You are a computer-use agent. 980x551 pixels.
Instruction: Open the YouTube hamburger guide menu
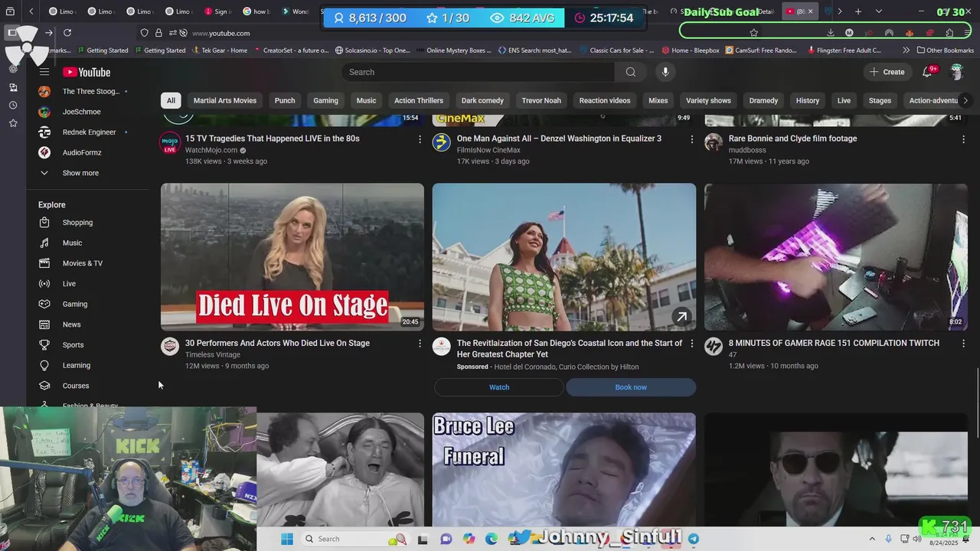44,72
